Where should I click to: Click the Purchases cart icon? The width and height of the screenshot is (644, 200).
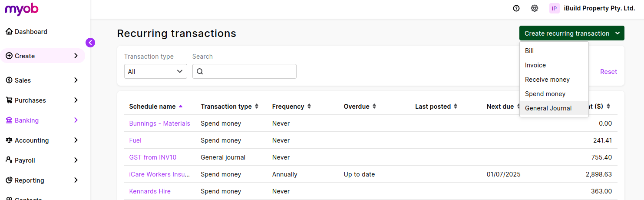9,100
